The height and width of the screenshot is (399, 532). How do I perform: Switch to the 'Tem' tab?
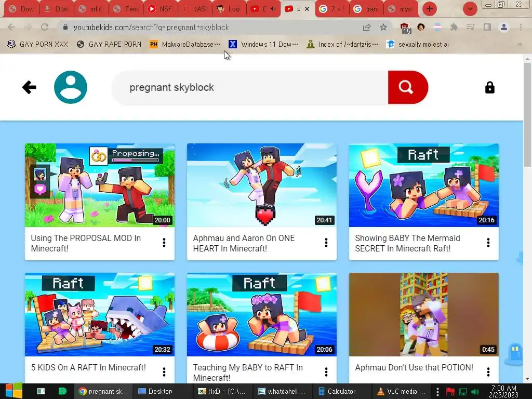[x=126, y=9]
